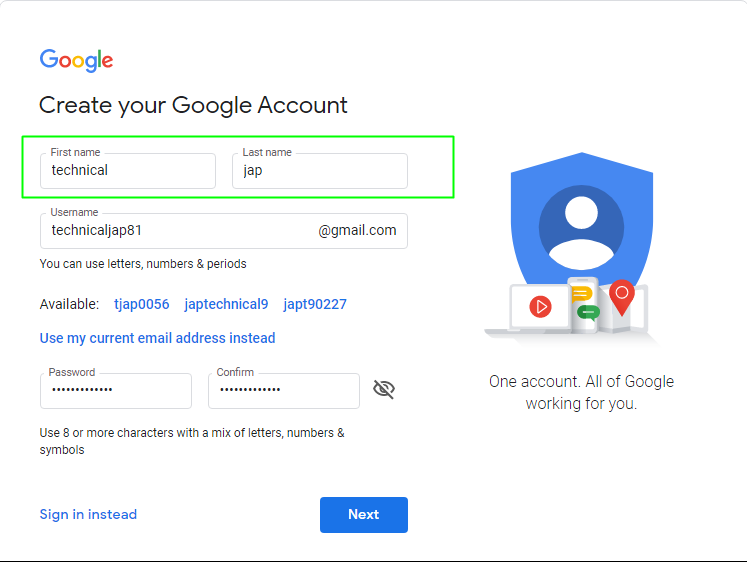Select the Confirm password field
Viewport: 747px width, 563px height.
point(284,391)
